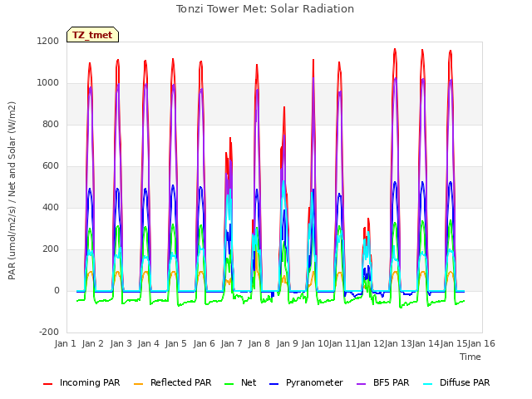Click the Jan 6 x-axis tick label

pyautogui.click(x=204, y=343)
